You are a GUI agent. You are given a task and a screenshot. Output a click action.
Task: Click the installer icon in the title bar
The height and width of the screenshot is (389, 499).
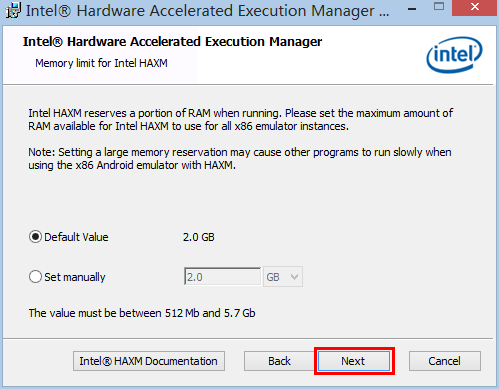tap(13, 10)
